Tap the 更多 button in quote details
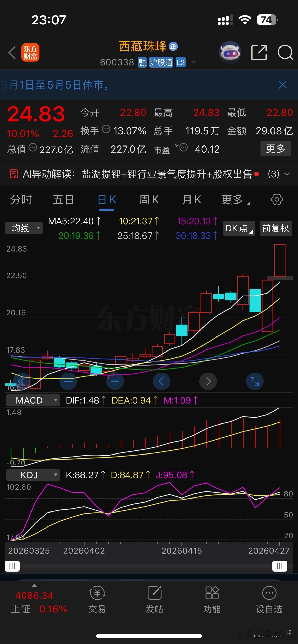 pos(276,149)
